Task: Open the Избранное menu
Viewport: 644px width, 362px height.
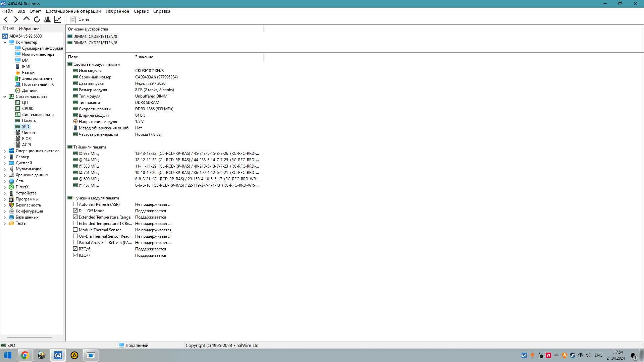Action: pos(117,11)
